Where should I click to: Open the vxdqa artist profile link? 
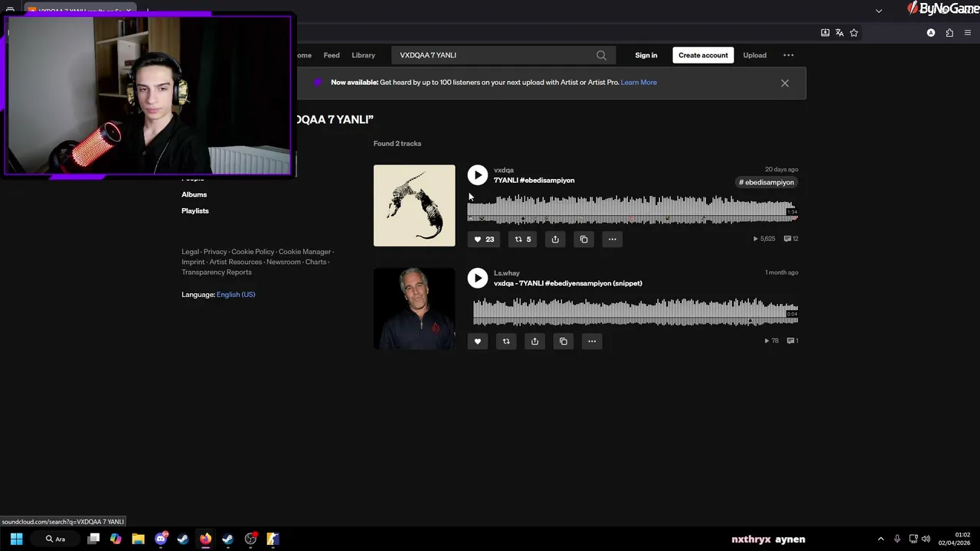coord(504,170)
